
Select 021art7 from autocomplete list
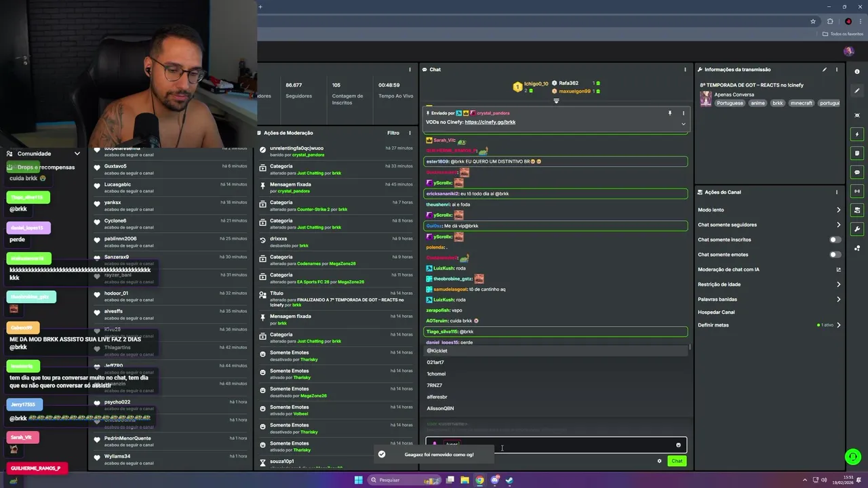[x=556, y=363]
